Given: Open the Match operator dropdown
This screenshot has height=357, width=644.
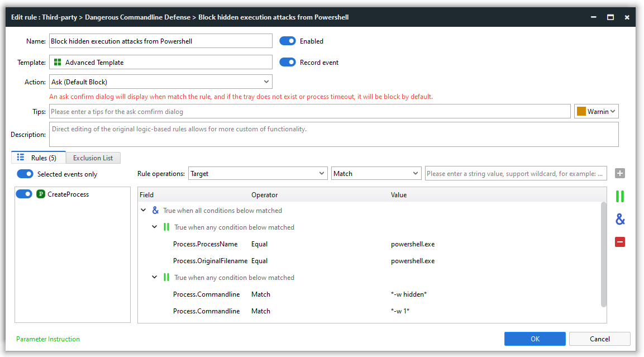Looking at the screenshot, I should pos(376,174).
